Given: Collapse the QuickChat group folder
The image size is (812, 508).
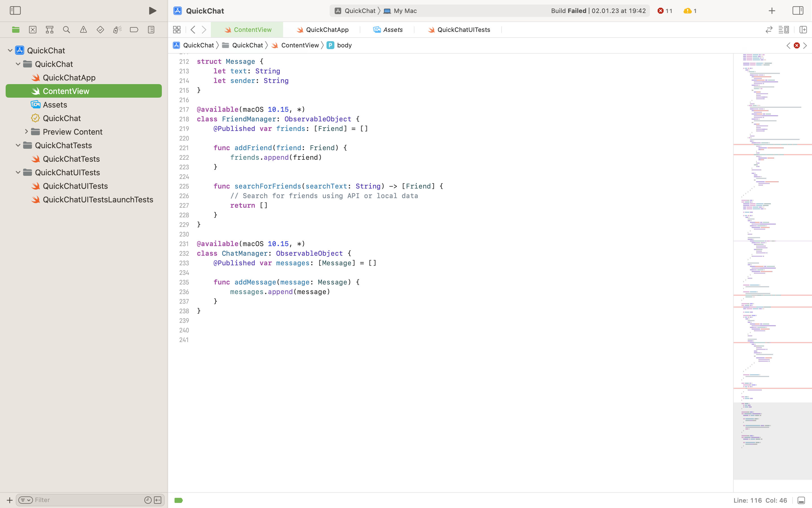Looking at the screenshot, I should pyautogui.click(x=18, y=64).
